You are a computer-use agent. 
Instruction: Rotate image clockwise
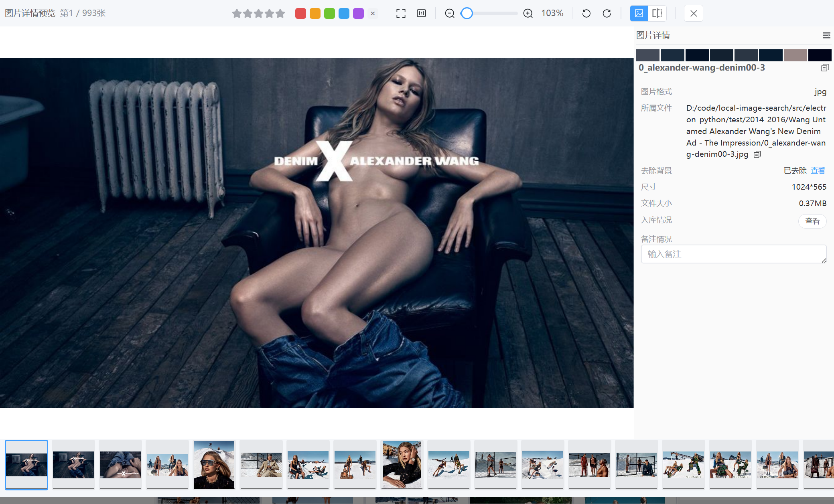[x=607, y=13]
